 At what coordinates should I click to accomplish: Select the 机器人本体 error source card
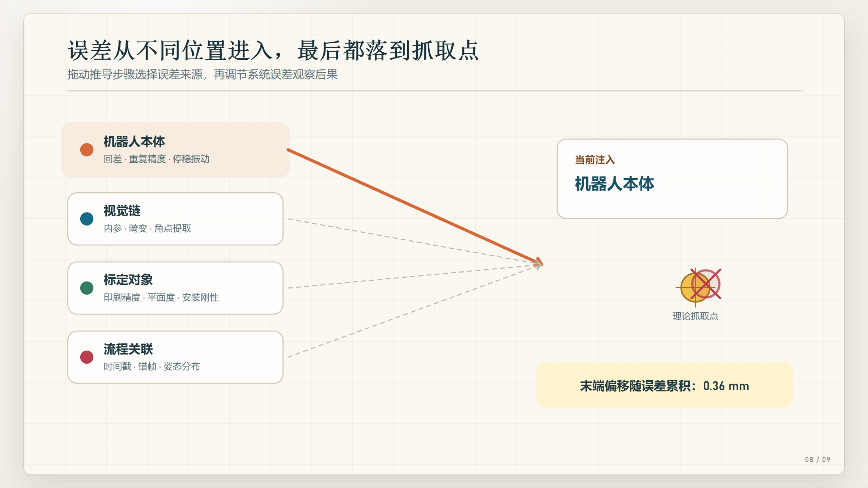pyautogui.click(x=175, y=150)
